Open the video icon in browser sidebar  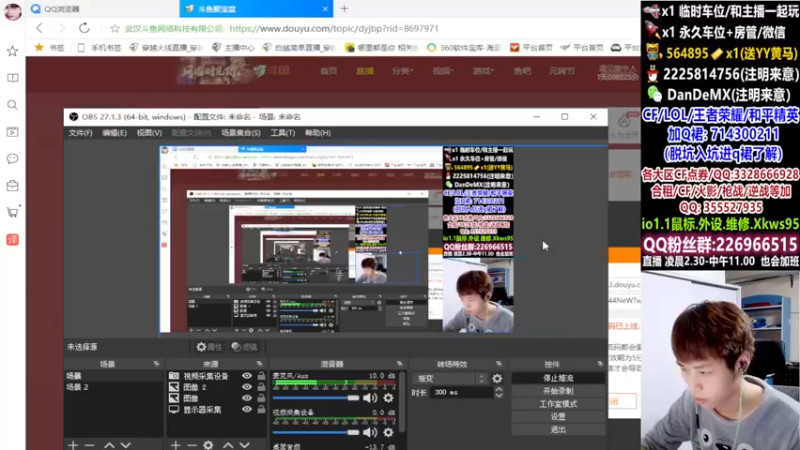tap(12, 132)
